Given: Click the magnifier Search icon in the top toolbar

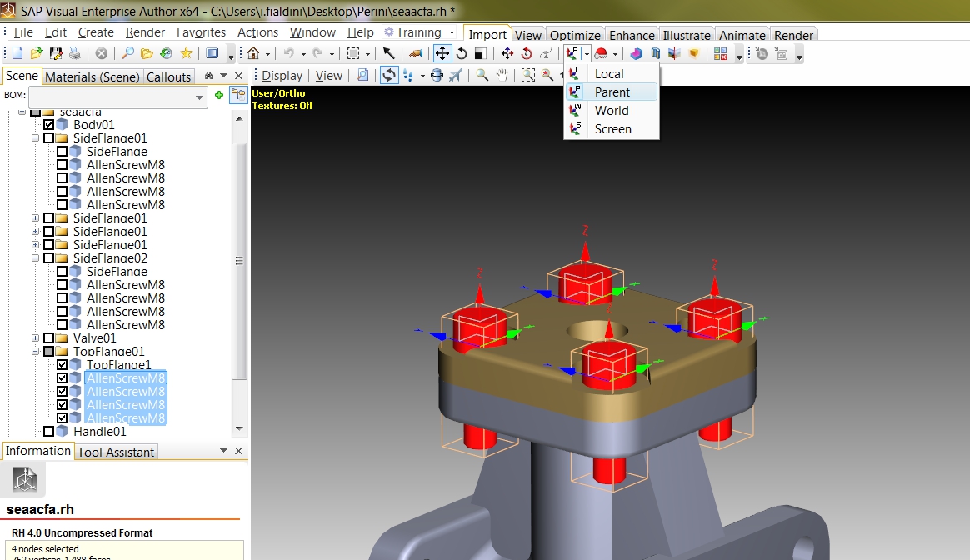Looking at the screenshot, I should point(127,54).
